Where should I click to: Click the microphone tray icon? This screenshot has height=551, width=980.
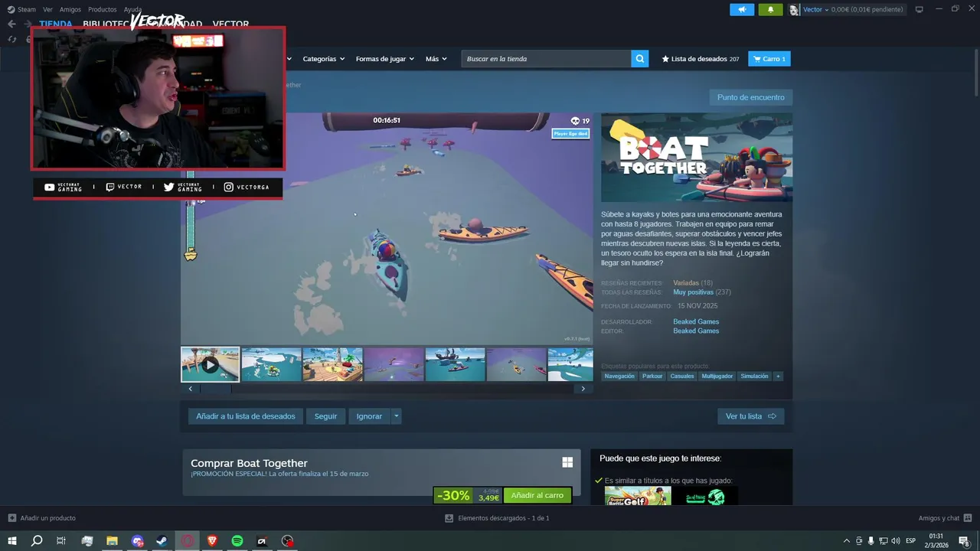(871, 540)
